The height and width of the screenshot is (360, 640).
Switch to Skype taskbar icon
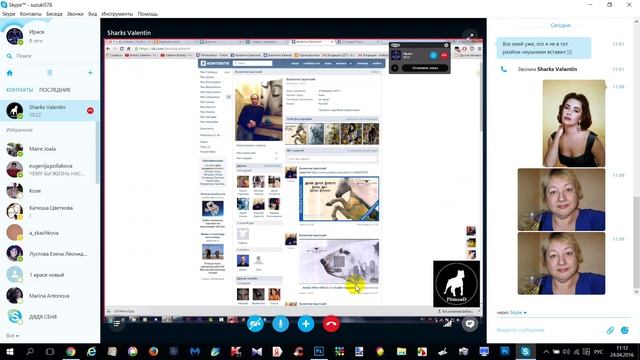tap(525, 351)
